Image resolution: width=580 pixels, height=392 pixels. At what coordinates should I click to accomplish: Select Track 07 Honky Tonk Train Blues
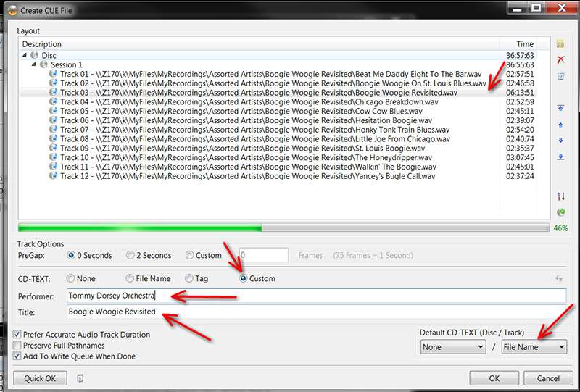[278, 130]
